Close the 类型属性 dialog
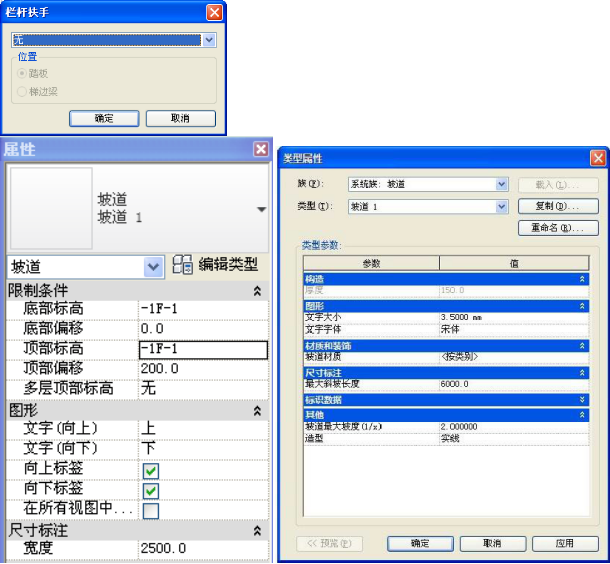Viewport: 610px width, 564px height. pyautogui.click(x=598, y=159)
